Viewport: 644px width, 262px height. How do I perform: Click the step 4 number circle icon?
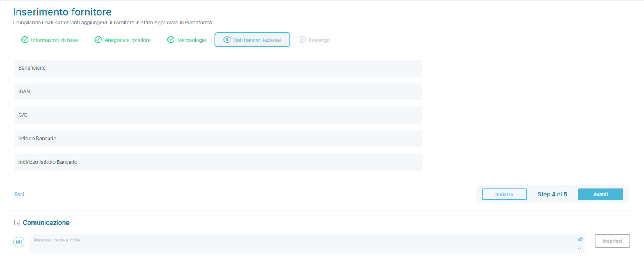tap(227, 40)
